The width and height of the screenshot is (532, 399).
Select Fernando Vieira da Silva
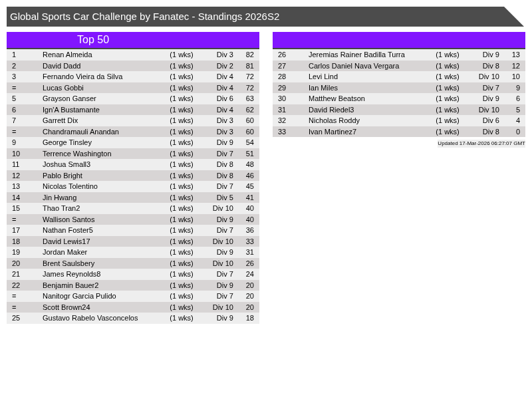[x=82, y=76]
